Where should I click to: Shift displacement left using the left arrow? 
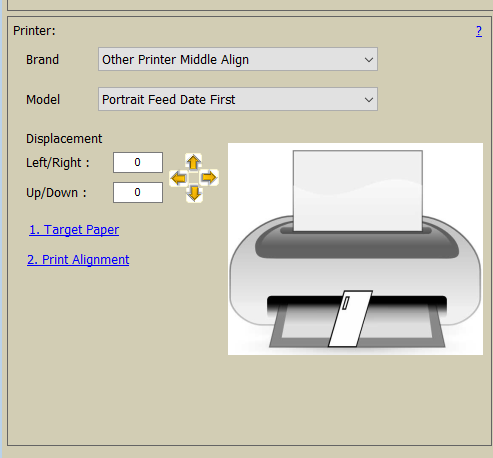178,178
